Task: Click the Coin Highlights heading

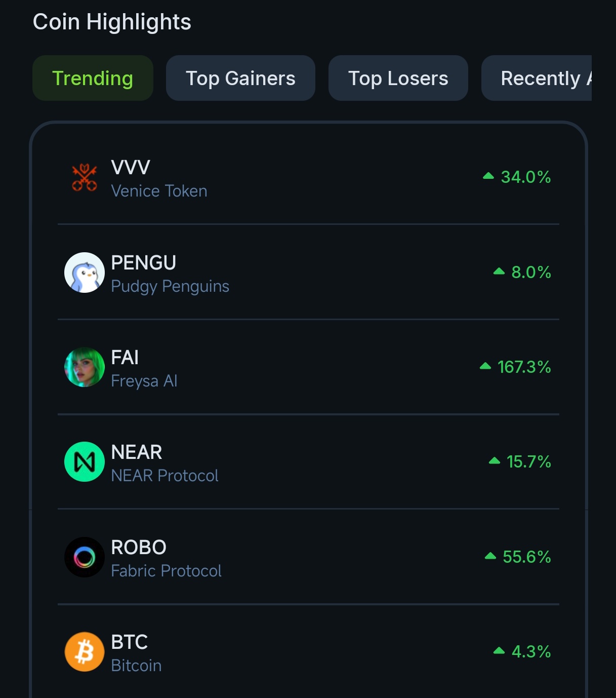Action: 112,22
